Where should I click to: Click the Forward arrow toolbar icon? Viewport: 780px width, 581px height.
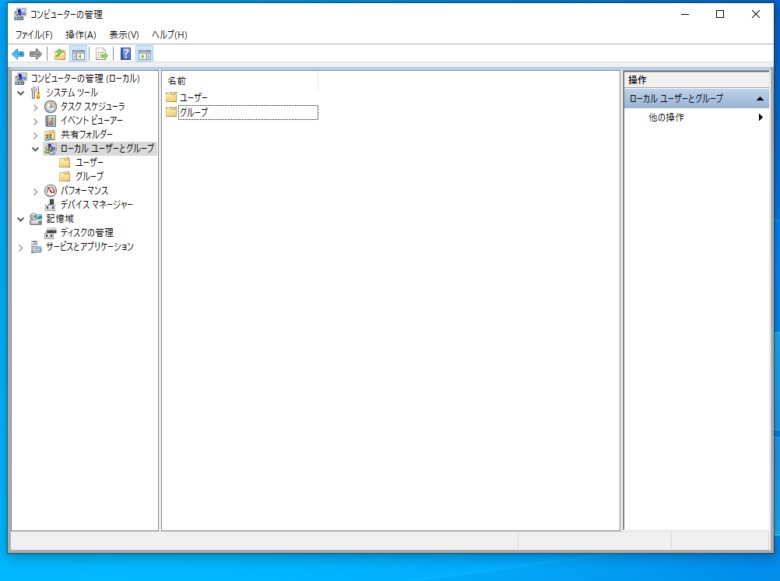coord(35,54)
